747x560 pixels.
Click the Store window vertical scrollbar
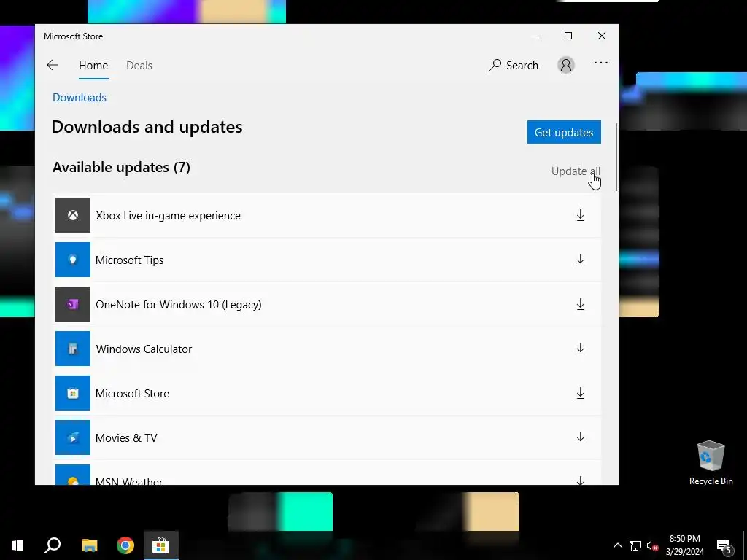pyautogui.click(x=616, y=157)
